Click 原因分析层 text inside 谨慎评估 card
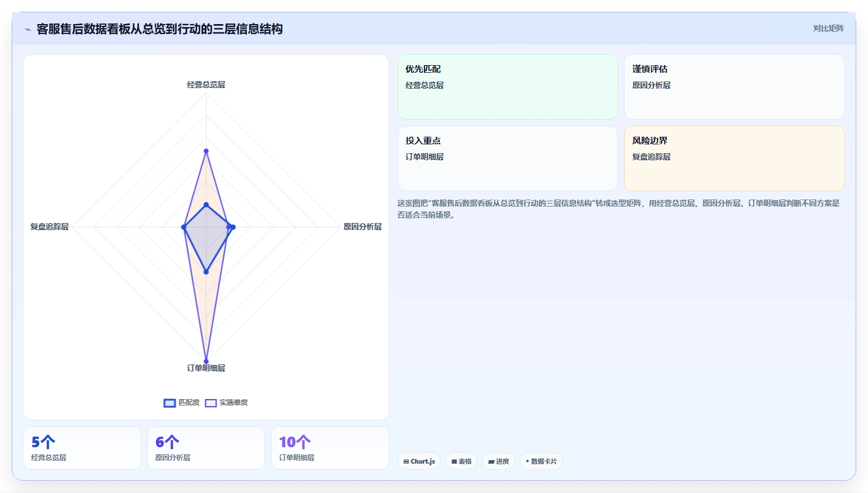The height and width of the screenshot is (493, 868). click(651, 85)
